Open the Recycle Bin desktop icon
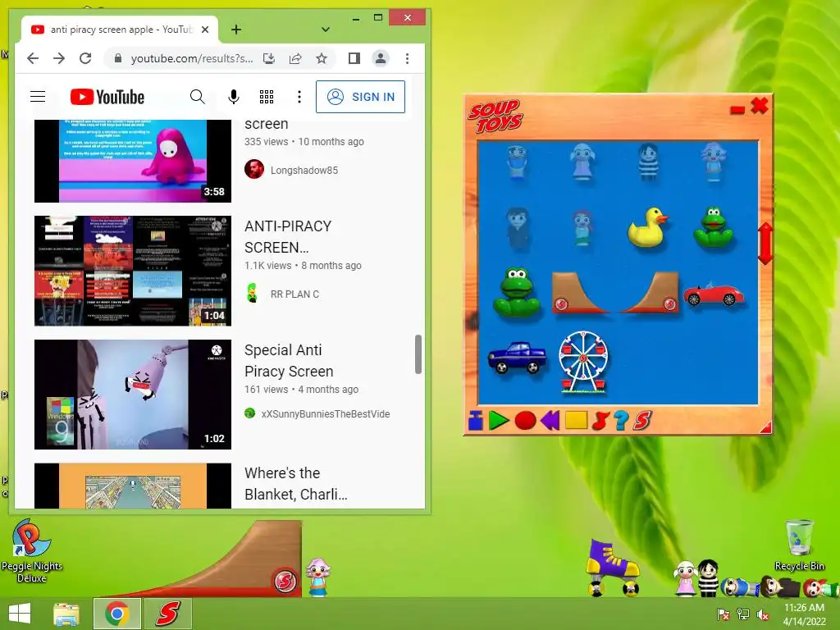The width and height of the screenshot is (840, 630). pyautogui.click(x=799, y=545)
